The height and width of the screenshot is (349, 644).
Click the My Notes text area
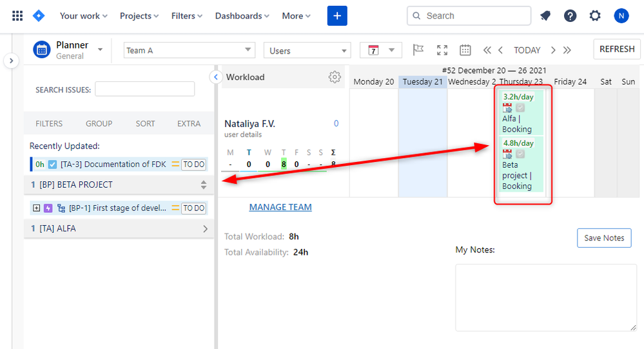[x=546, y=297]
